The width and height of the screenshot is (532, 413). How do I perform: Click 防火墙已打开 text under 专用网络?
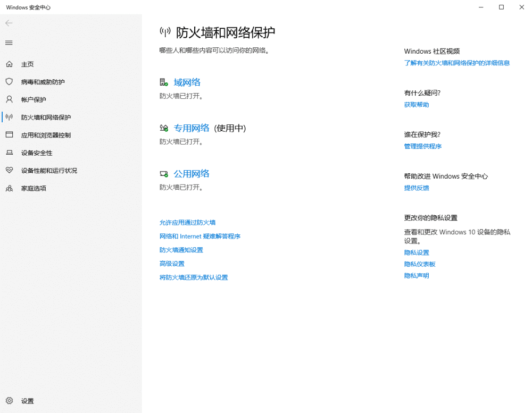click(181, 142)
